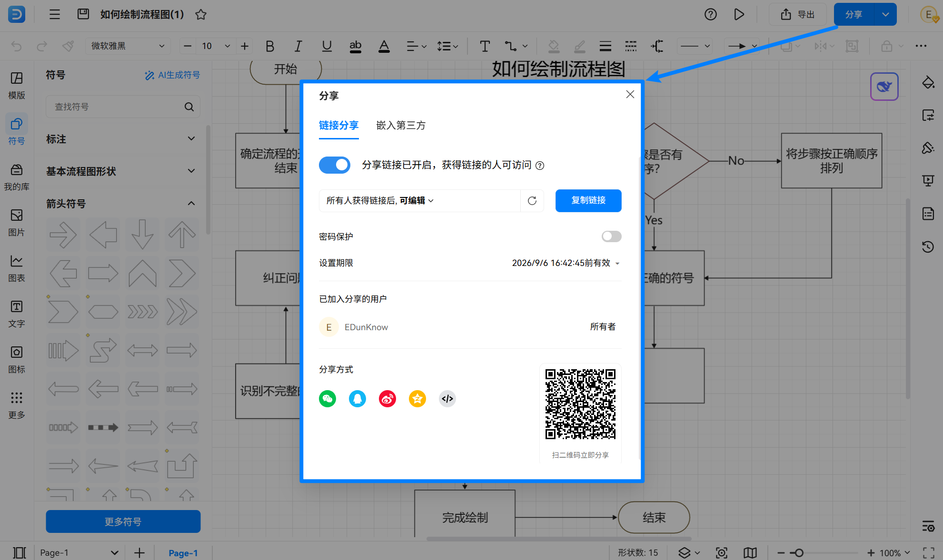Open the expiry date 设置期限 dropdown
Viewport: 943px width, 560px height.
point(566,263)
